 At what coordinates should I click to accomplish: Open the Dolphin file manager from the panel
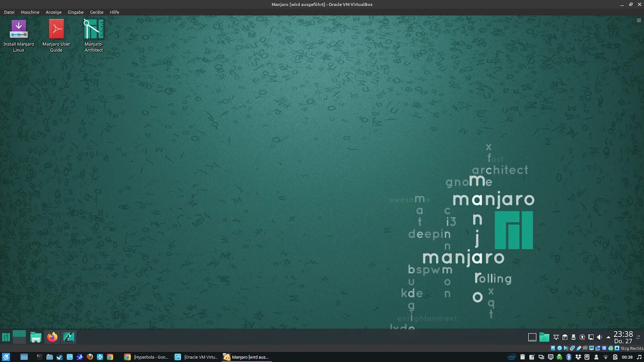click(x=36, y=337)
